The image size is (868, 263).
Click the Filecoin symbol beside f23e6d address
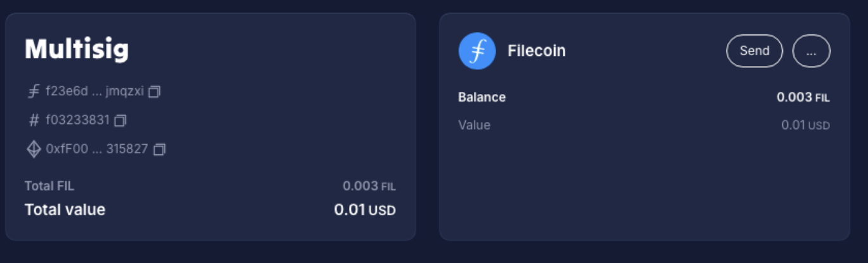(34, 91)
